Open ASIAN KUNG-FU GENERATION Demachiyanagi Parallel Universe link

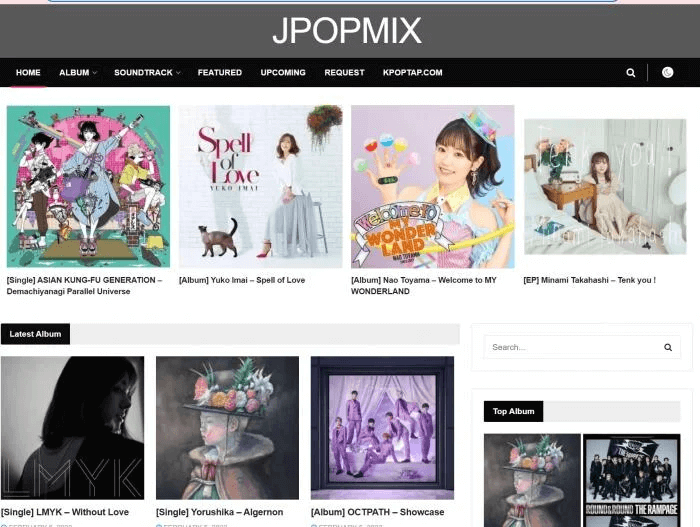(84, 285)
